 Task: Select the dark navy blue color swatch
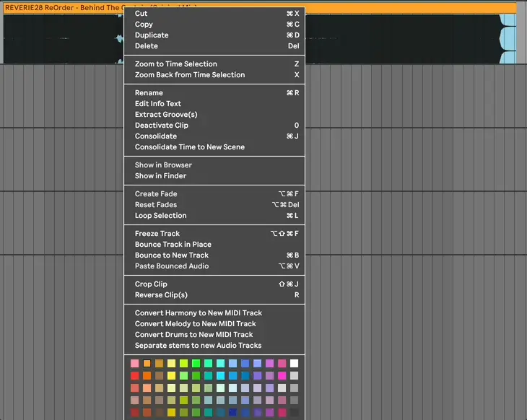click(232, 412)
